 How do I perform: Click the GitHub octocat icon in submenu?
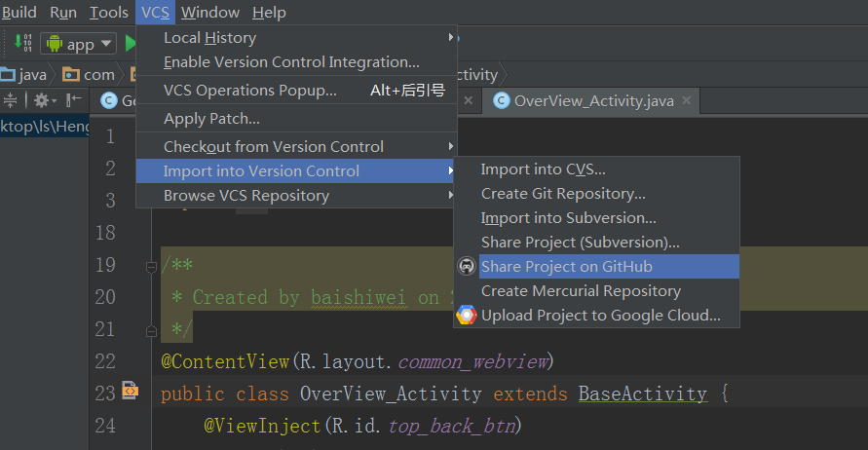[x=467, y=267]
